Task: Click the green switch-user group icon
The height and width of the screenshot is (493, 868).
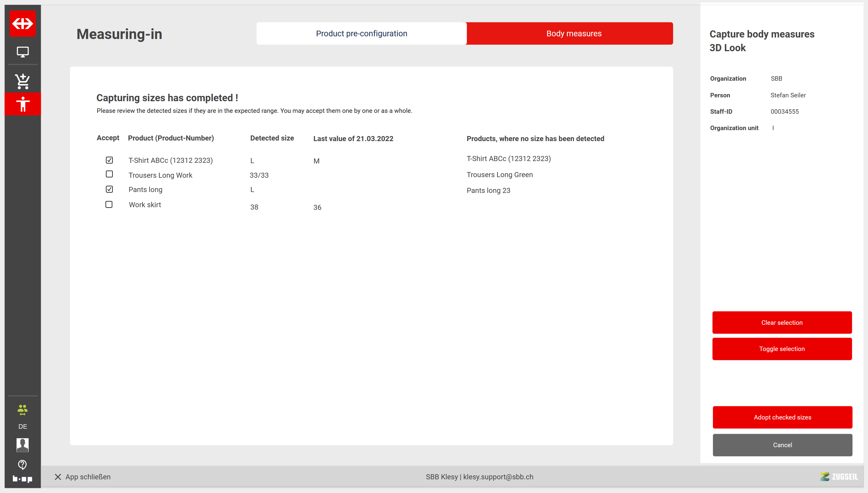Action: point(22,410)
